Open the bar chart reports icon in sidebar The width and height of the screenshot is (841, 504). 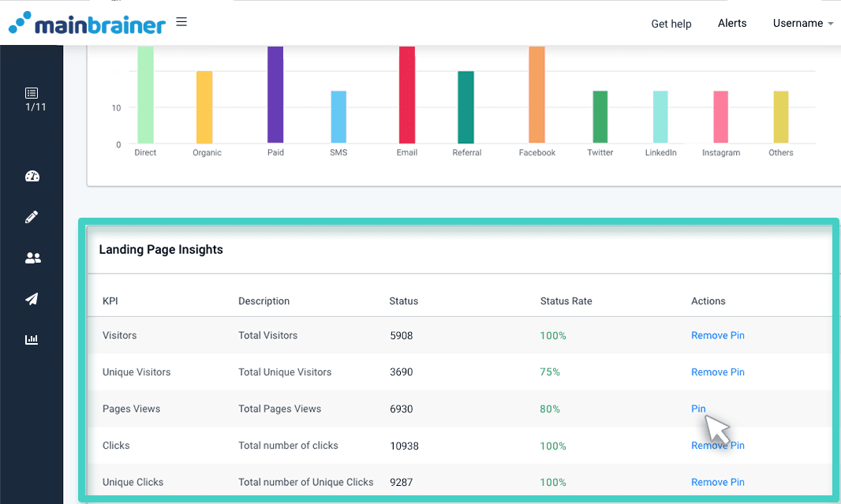click(32, 339)
